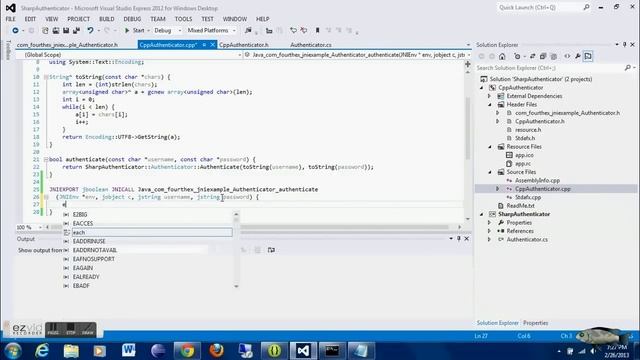The width and height of the screenshot is (640, 360).
Task: Toggle Preview Selected Items icon
Action: point(588,56)
